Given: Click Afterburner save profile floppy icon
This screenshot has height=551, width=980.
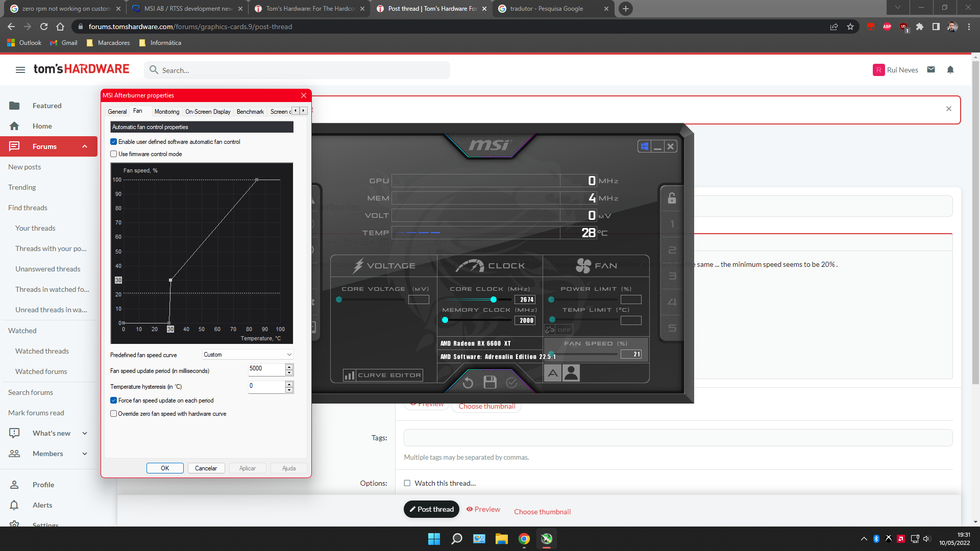Looking at the screenshot, I should point(490,382).
